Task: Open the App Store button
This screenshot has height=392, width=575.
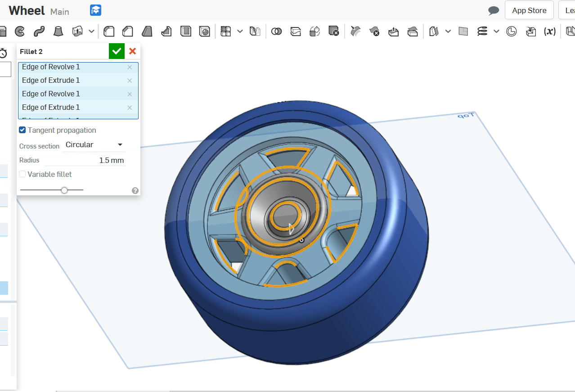Action: click(529, 10)
